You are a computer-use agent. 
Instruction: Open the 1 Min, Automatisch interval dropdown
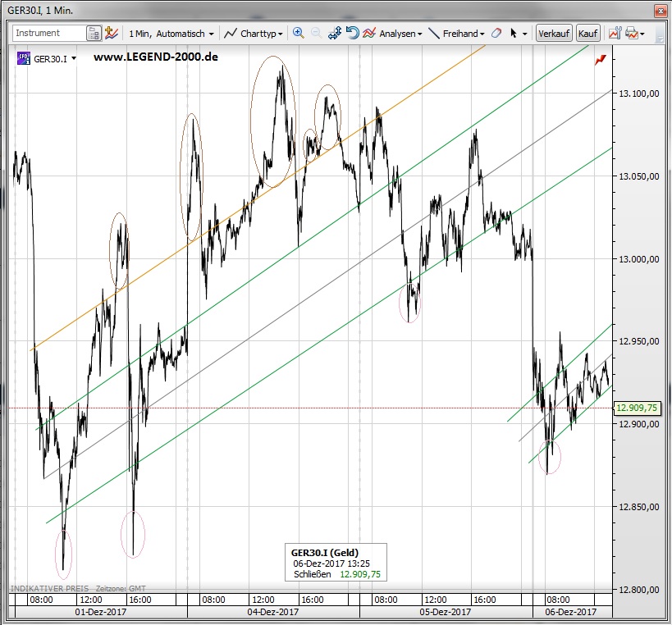pyautogui.click(x=171, y=34)
